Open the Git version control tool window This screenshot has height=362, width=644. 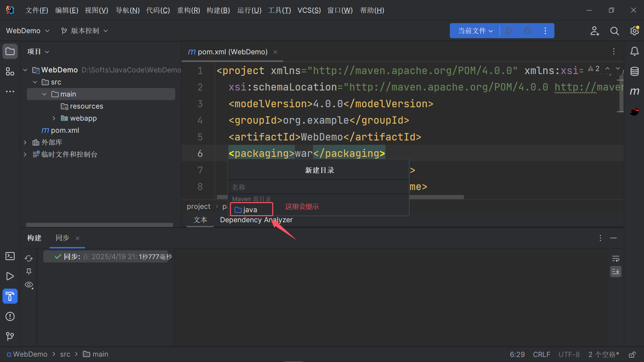[10, 336]
